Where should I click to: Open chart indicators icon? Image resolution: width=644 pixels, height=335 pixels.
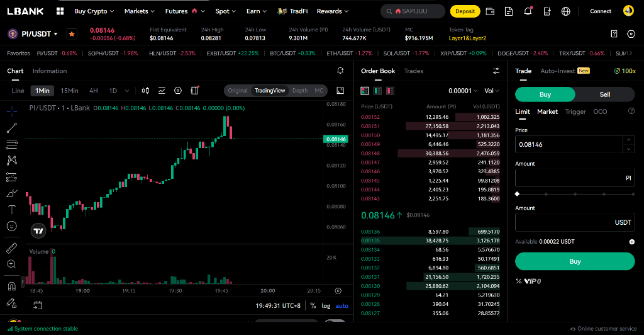162,91
